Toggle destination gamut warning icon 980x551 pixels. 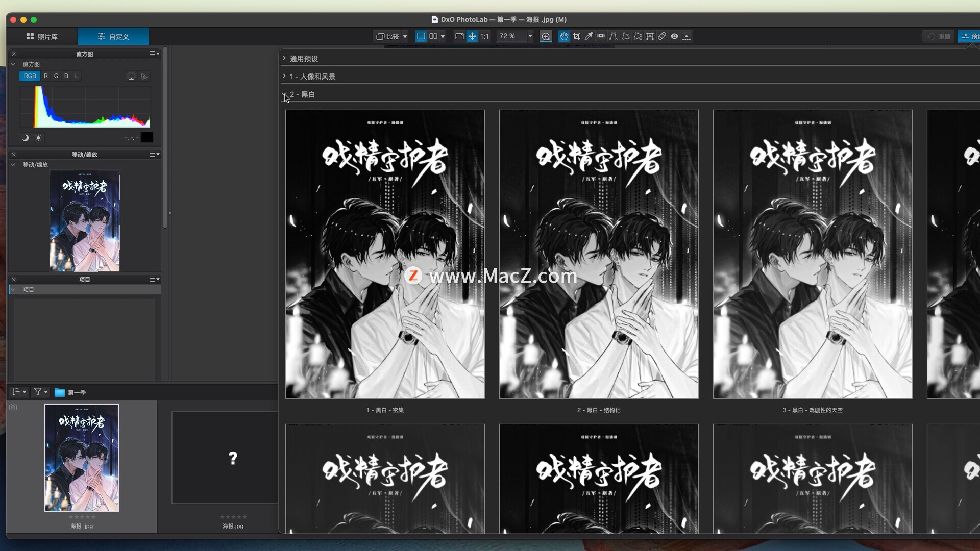click(x=144, y=76)
